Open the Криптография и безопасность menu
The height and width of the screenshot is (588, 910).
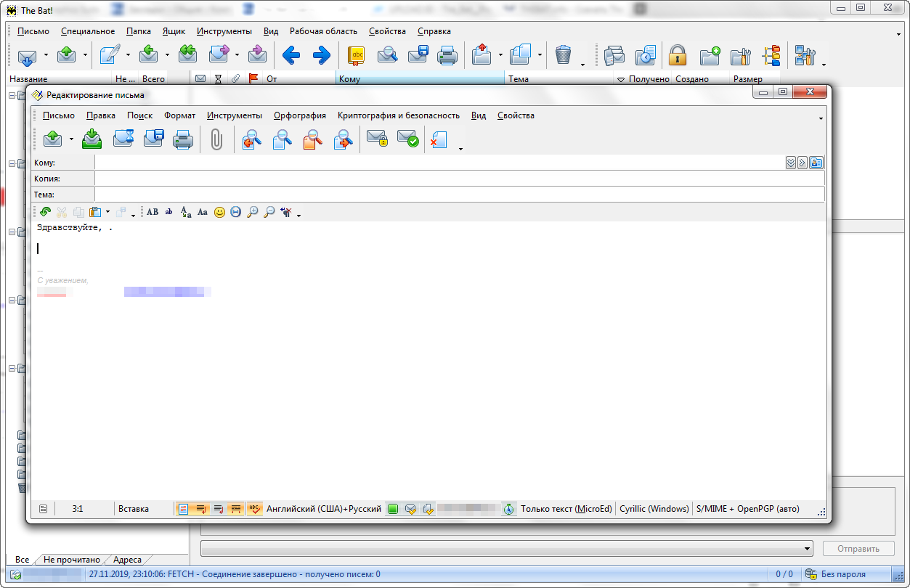[398, 115]
